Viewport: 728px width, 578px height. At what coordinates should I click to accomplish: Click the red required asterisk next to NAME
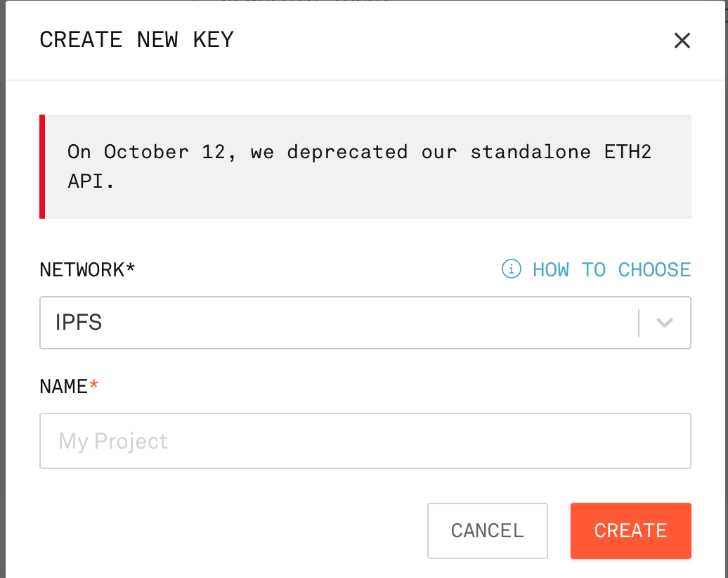click(x=93, y=384)
